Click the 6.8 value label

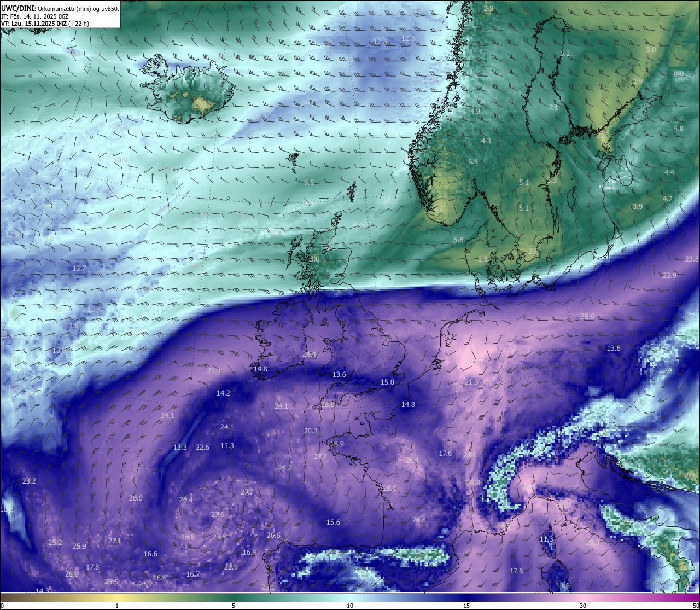pyautogui.click(x=458, y=240)
